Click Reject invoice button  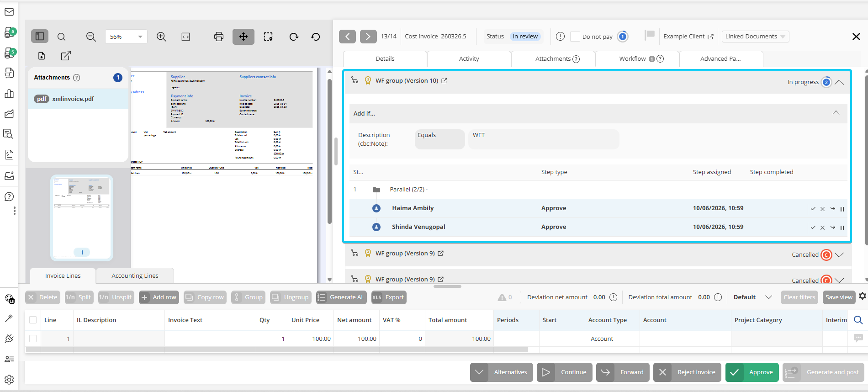point(687,372)
